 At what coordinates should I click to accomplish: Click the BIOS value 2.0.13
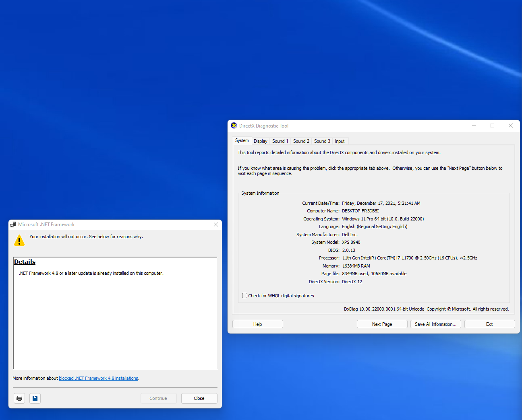349,250
